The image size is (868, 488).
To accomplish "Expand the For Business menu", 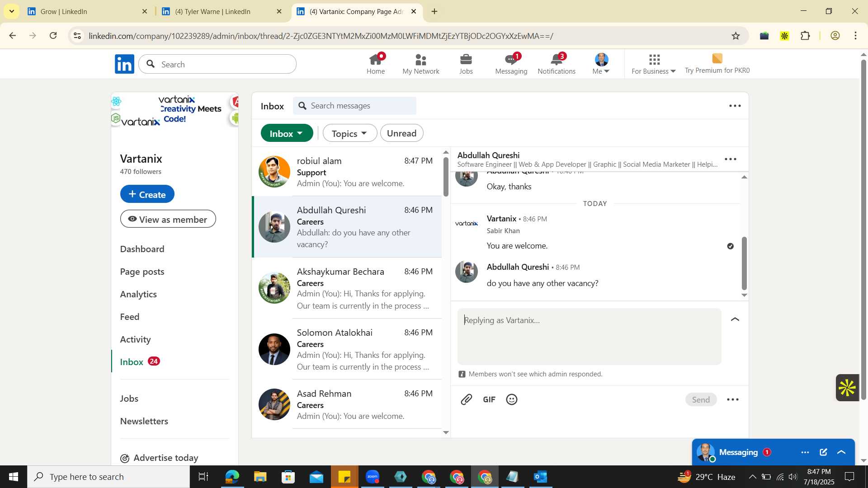I will pos(654,64).
